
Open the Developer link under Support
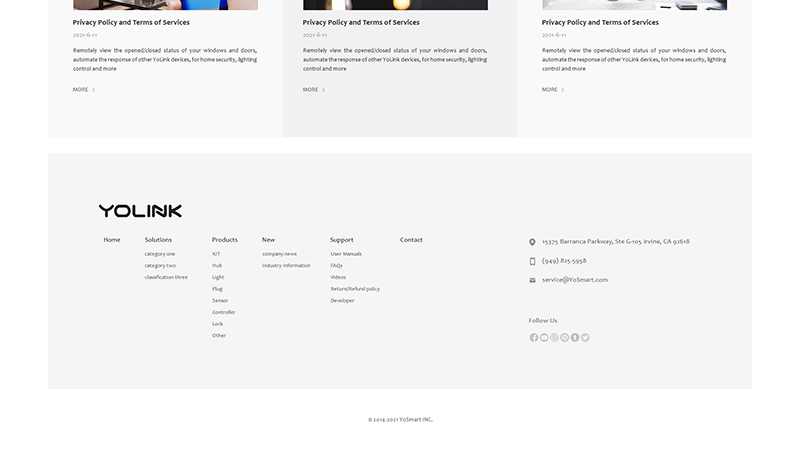pyautogui.click(x=342, y=301)
